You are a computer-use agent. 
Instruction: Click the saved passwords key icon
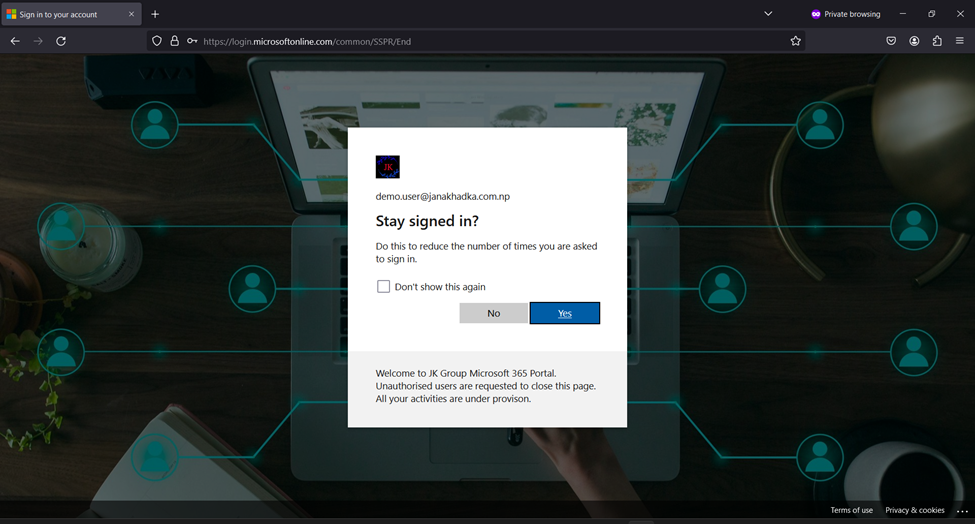click(x=192, y=41)
